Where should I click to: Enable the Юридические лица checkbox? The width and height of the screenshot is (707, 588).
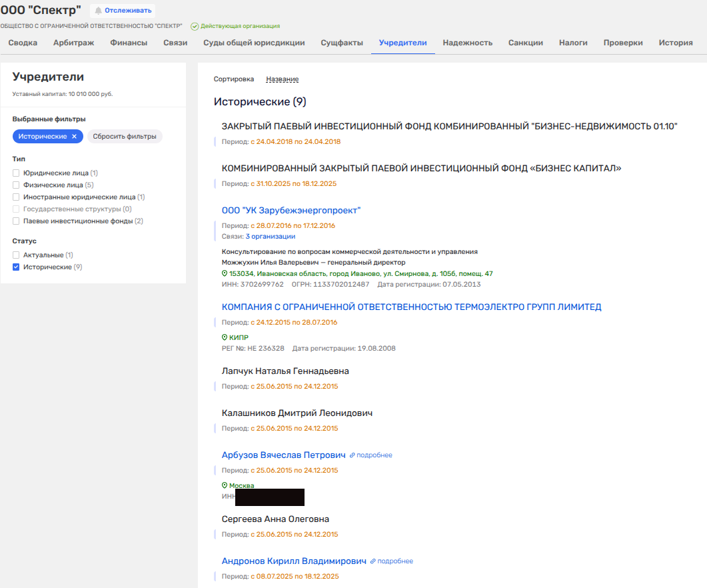16,173
